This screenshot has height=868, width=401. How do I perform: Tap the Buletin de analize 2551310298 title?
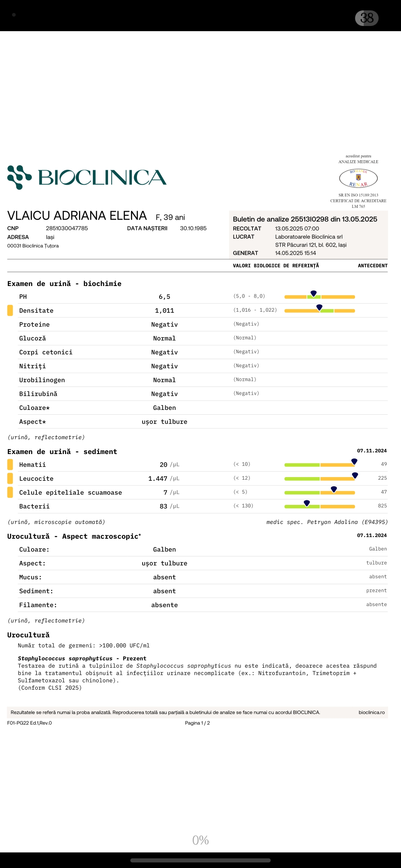[305, 219]
